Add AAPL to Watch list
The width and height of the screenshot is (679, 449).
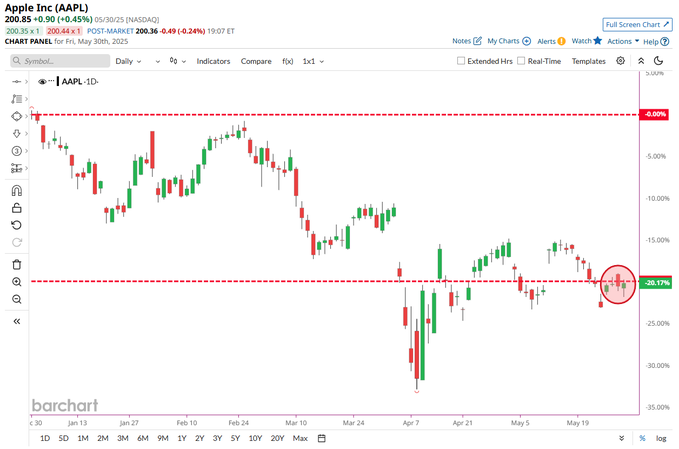[x=587, y=41]
